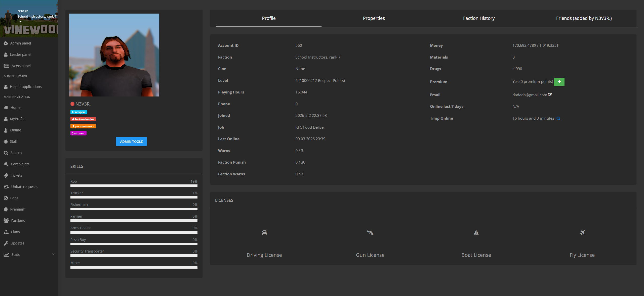Open Admin panel from the sidebar
The height and width of the screenshot is (296, 644).
tap(20, 43)
